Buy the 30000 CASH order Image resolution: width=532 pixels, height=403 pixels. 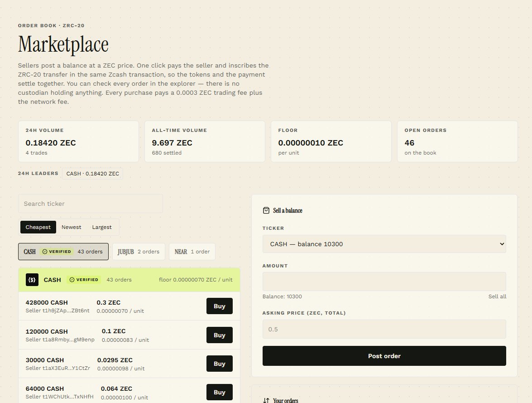coord(220,364)
